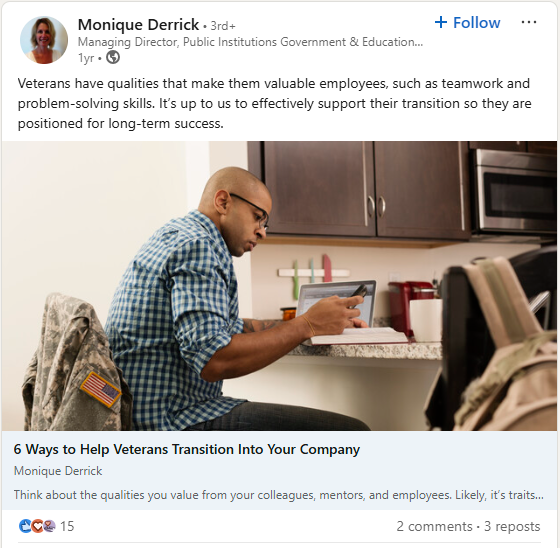The height and width of the screenshot is (548, 560).
Task: Click the 3rd+ connection degree badge
Action: coord(223,26)
